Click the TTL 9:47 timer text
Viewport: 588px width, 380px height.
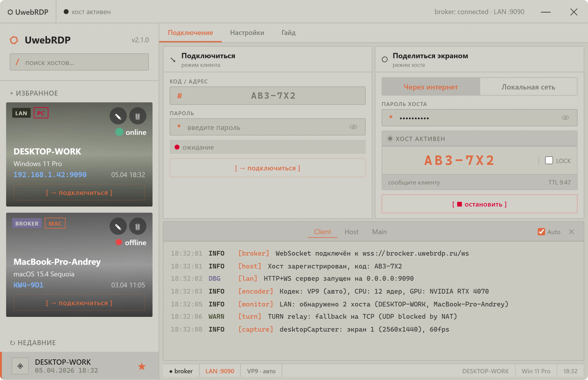click(x=560, y=182)
